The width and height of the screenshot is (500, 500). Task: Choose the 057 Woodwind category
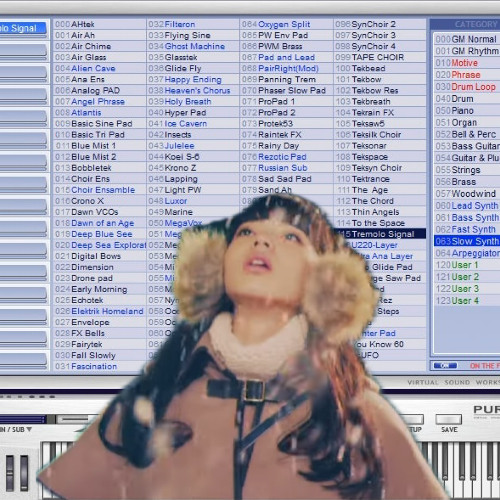click(467, 194)
